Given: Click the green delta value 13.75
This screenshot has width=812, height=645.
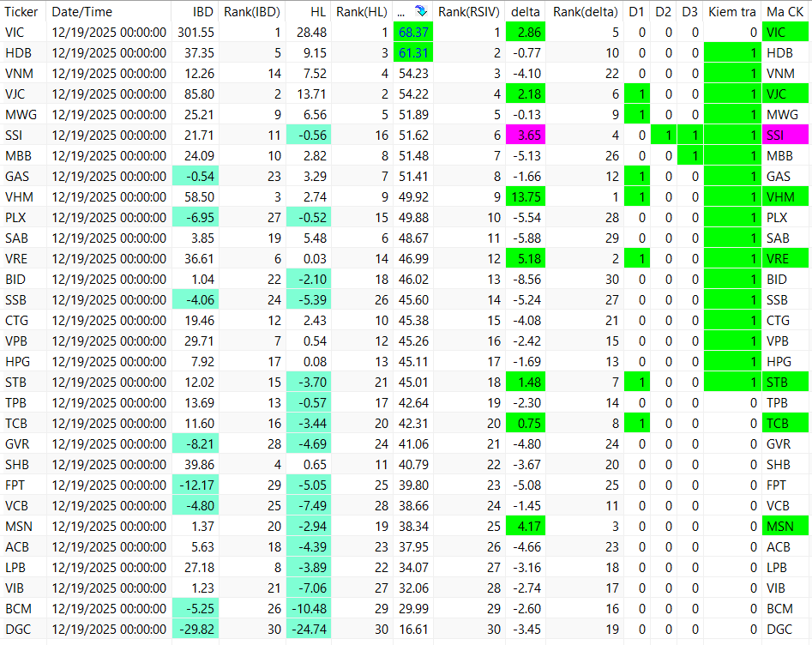Looking at the screenshot, I should click(525, 197).
